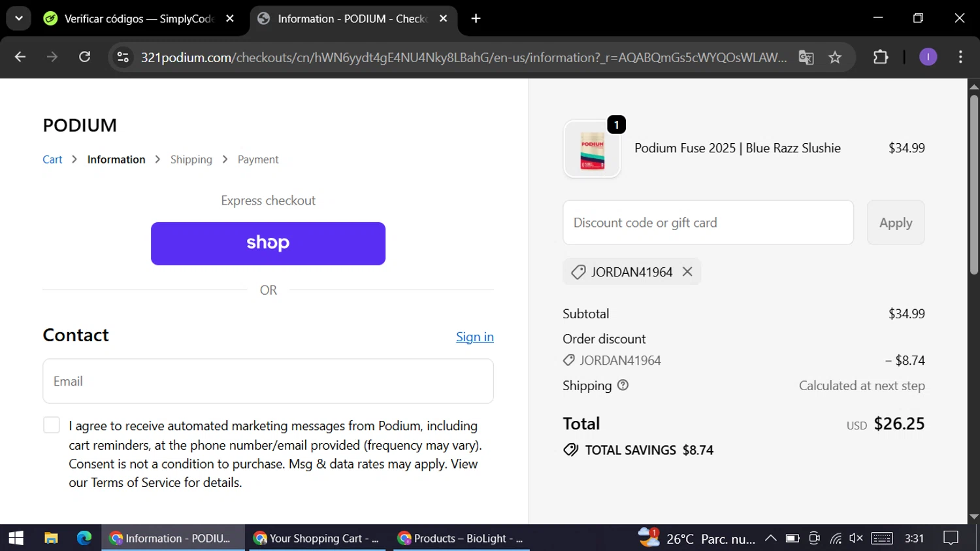Open a new browser tab

(476, 19)
